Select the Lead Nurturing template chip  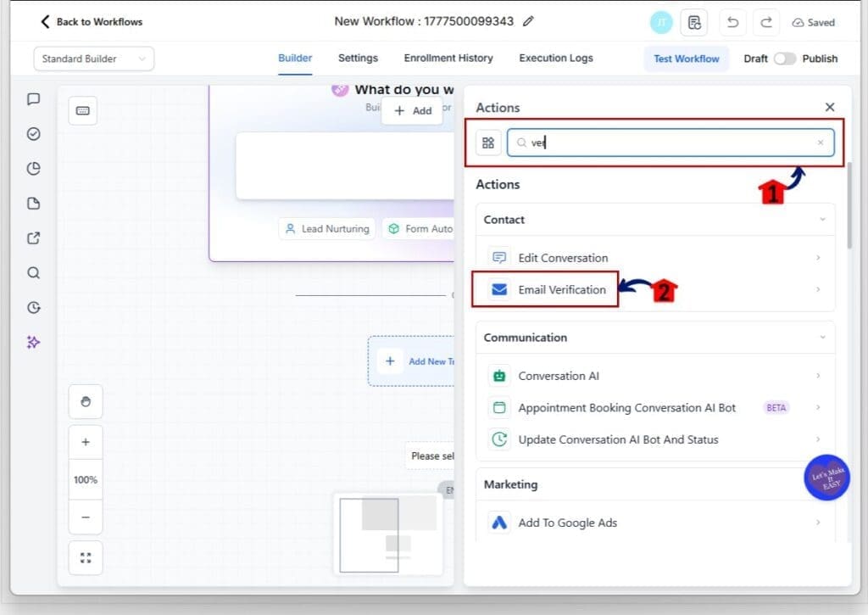coord(327,229)
